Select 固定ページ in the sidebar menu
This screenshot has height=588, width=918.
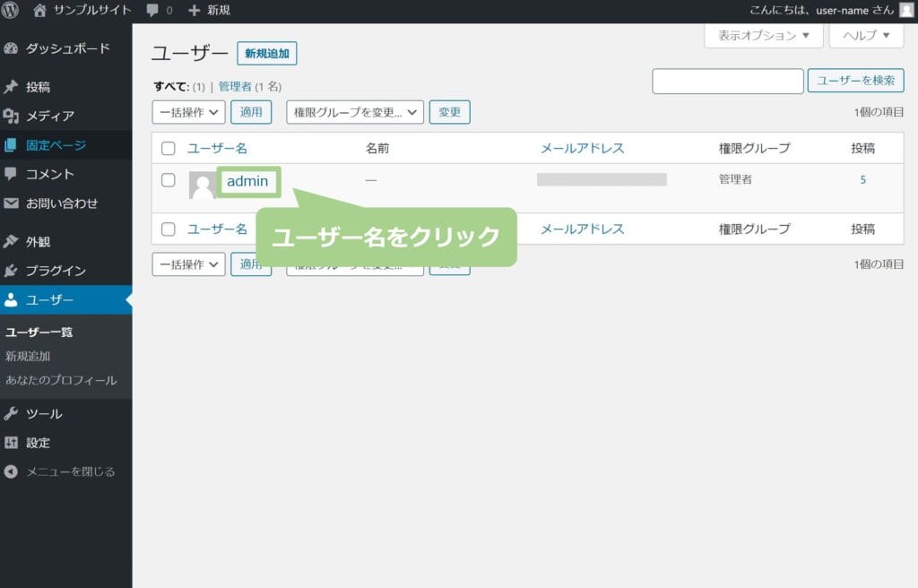(56, 145)
